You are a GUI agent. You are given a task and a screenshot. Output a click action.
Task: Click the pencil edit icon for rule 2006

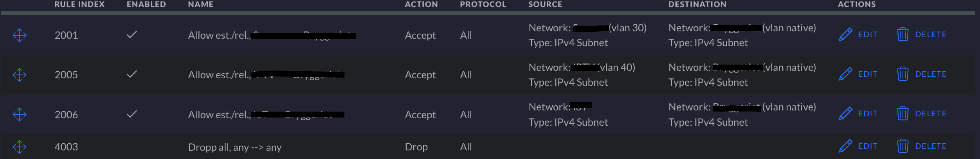click(845, 114)
